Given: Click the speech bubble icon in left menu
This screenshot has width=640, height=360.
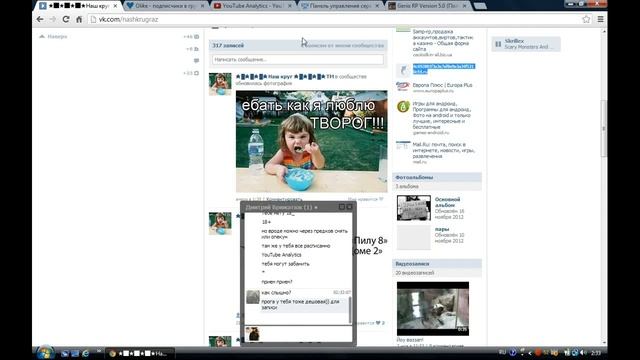Looking at the screenshot, I should pyautogui.click(x=196, y=61).
